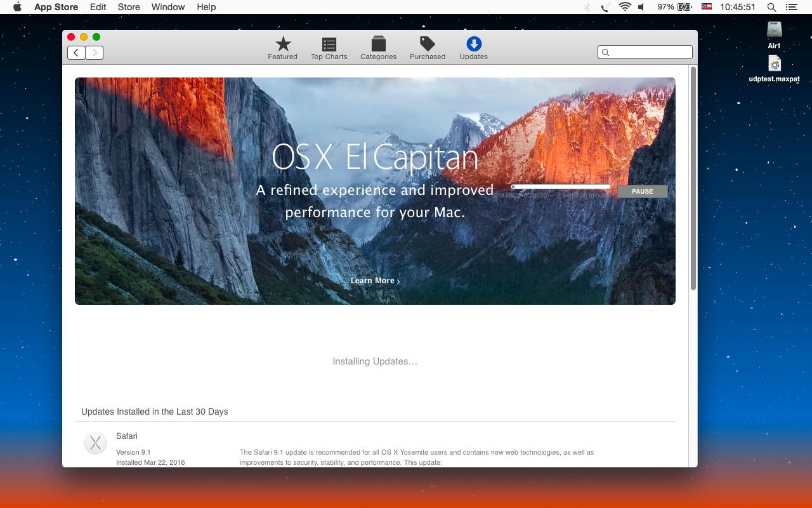Image resolution: width=812 pixels, height=508 pixels.
Task: Zoom the App Store window with green button
Action: coord(96,37)
